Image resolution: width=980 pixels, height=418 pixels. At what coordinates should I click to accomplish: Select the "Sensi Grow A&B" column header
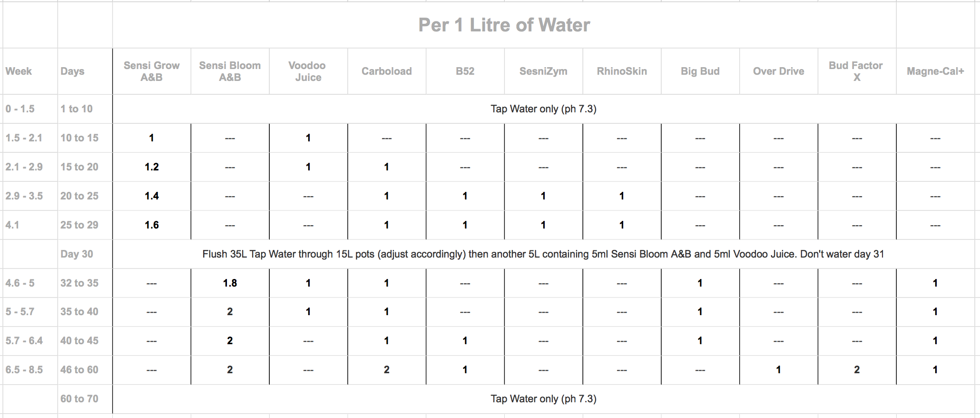coord(151,71)
